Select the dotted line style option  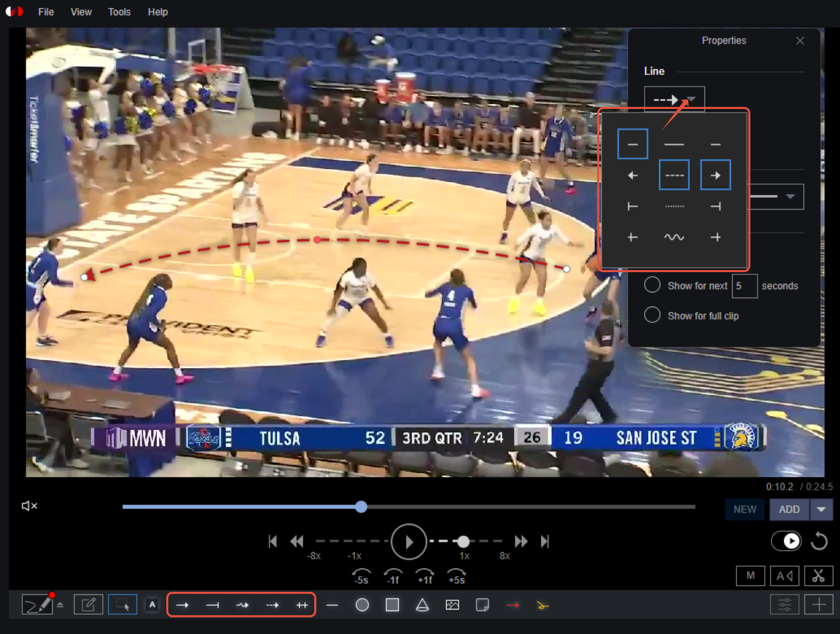(x=674, y=206)
